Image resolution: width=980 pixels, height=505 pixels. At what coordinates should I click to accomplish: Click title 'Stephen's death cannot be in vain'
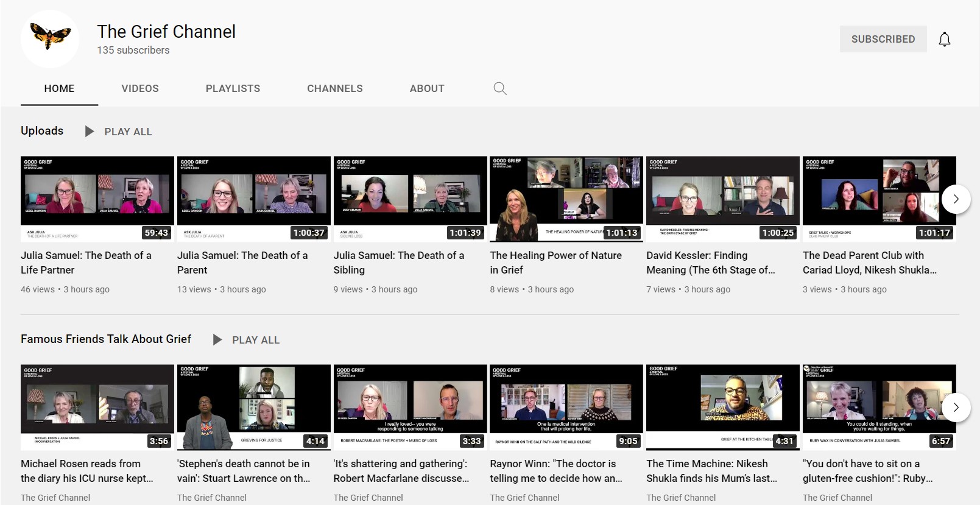pos(244,471)
